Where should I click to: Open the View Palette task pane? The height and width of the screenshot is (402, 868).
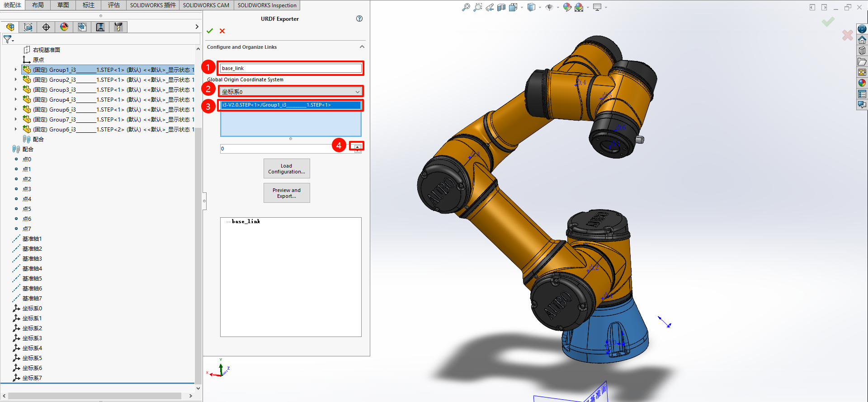click(862, 72)
